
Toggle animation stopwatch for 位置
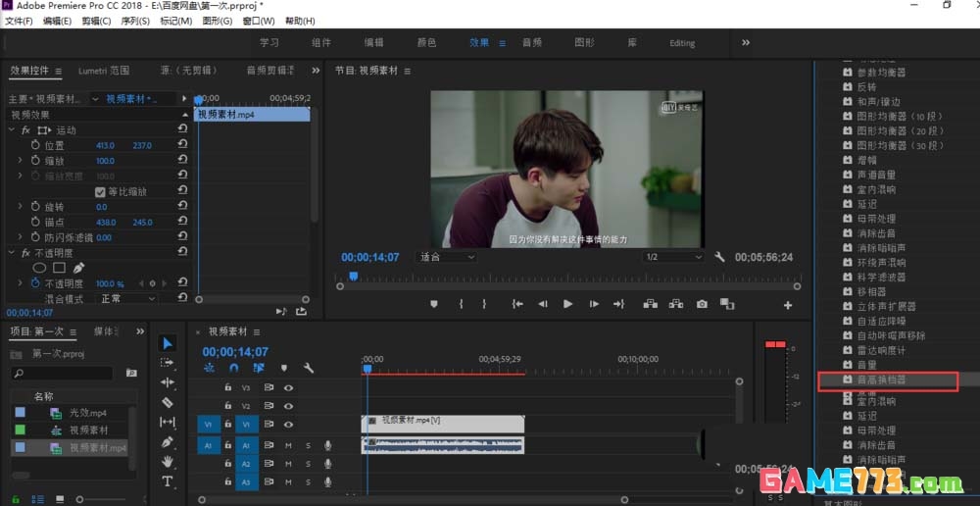35,145
